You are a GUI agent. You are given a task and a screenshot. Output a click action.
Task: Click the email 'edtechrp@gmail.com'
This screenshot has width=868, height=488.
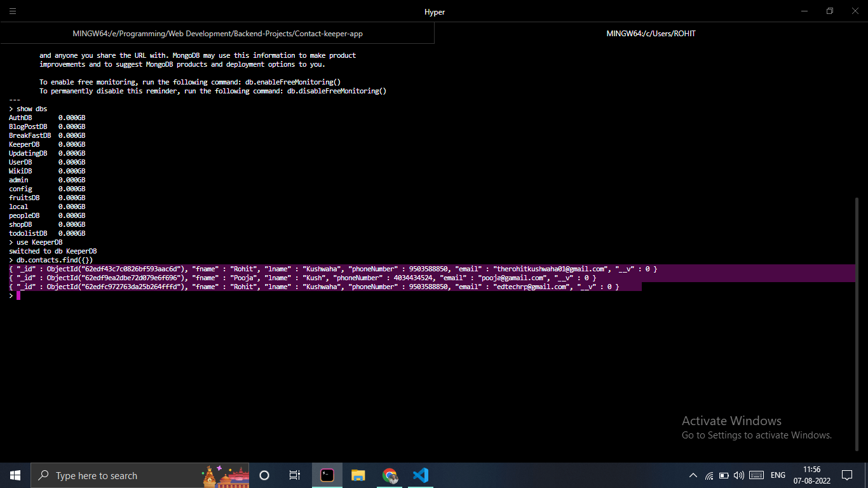pyautogui.click(x=530, y=287)
